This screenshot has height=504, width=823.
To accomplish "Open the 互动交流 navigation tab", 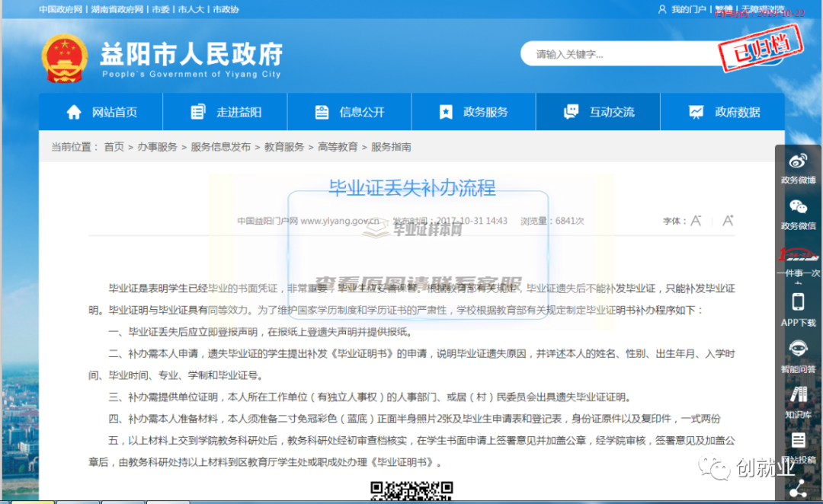I will [x=598, y=112].
